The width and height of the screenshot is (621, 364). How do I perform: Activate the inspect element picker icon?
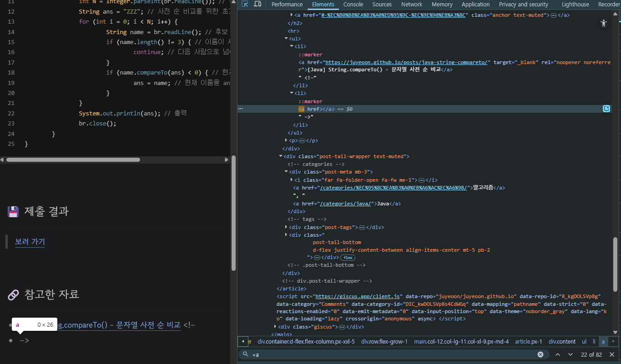[245, 4]
